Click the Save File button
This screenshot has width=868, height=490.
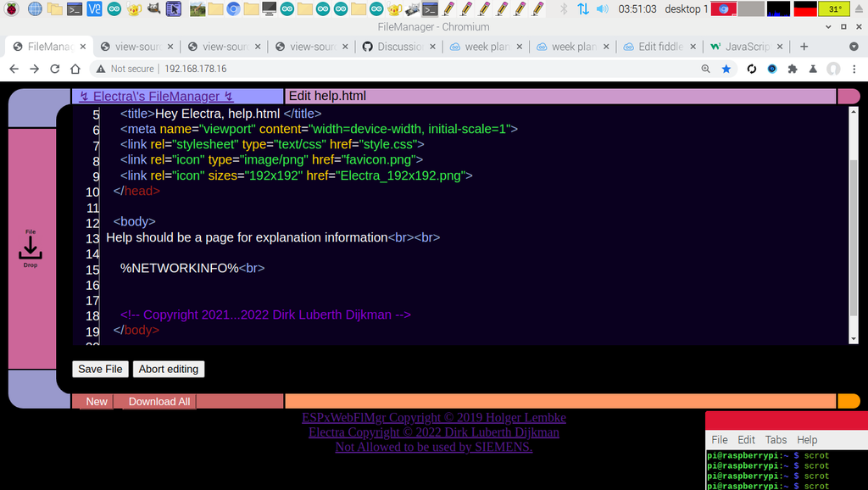point(100,369)
